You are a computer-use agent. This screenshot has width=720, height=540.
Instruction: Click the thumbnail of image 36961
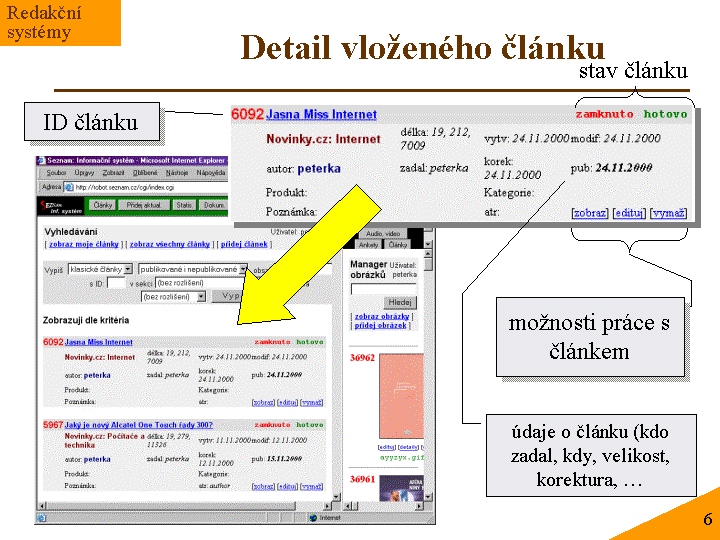401,488
